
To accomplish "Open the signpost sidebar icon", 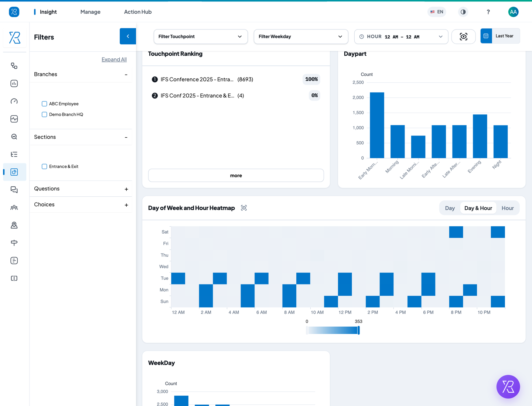I will (14, 243).
